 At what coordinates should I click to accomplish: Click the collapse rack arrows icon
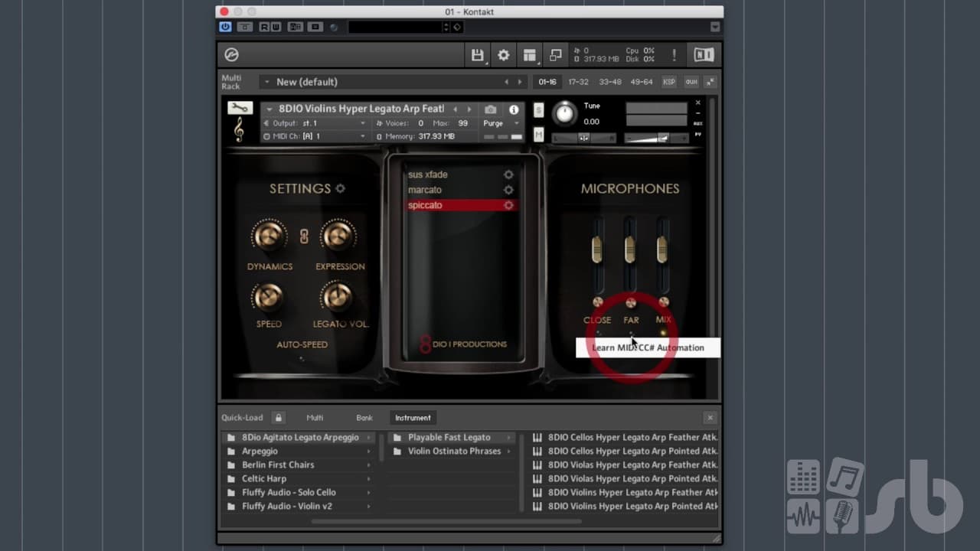(710, 82)
